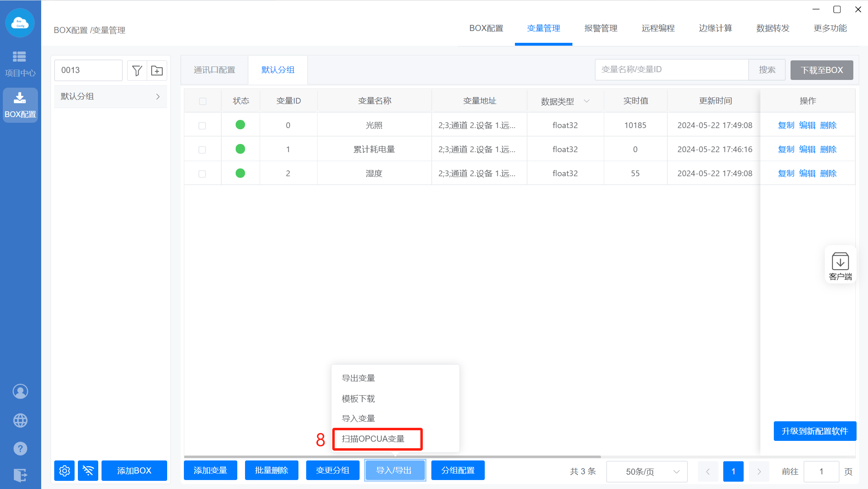Open the 50条/页 page size dropdown

point(647,471)
